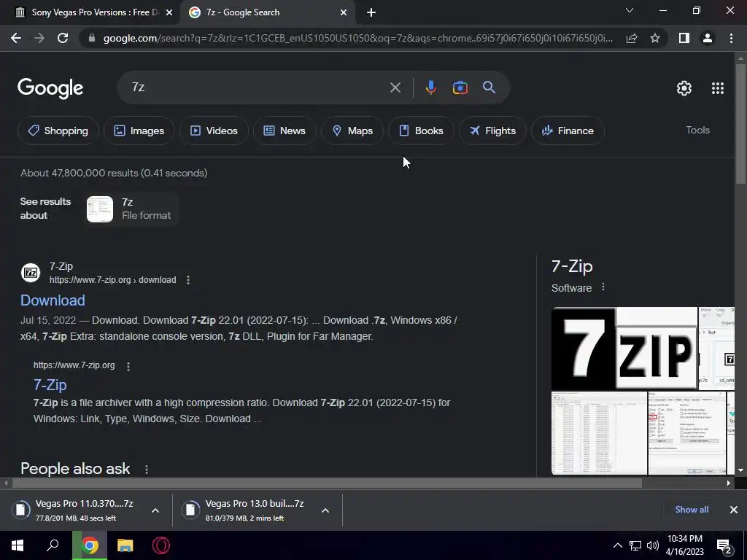Clear the Google search box text

tap(395, 87)
